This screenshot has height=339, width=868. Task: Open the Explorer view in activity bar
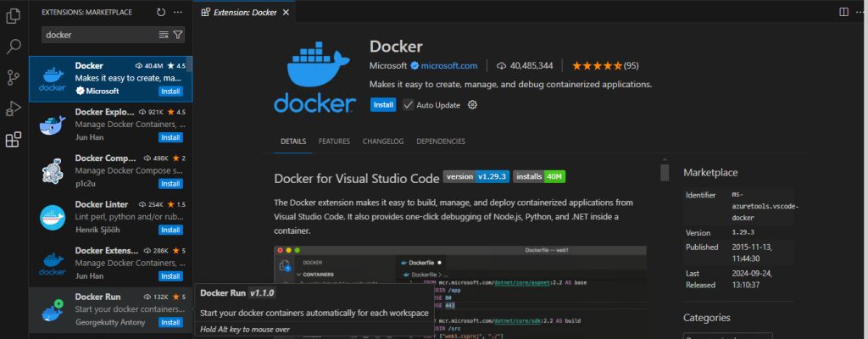pyautogui.click(x=14, y=17)
